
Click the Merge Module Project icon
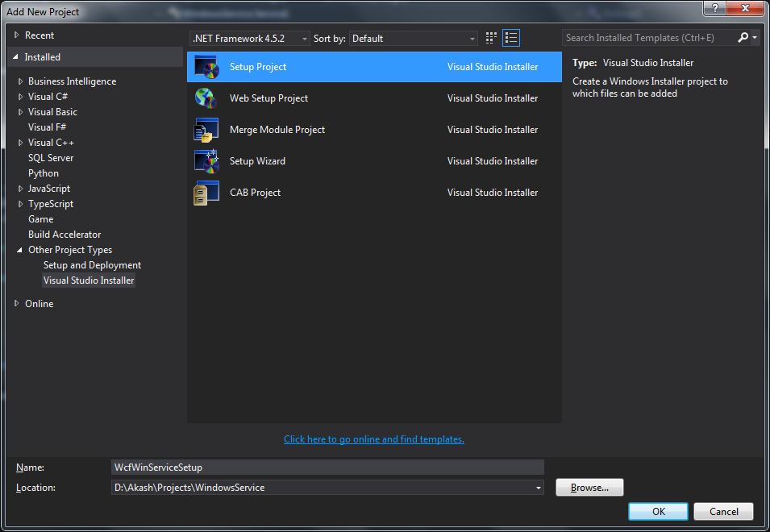pos(206,130)
